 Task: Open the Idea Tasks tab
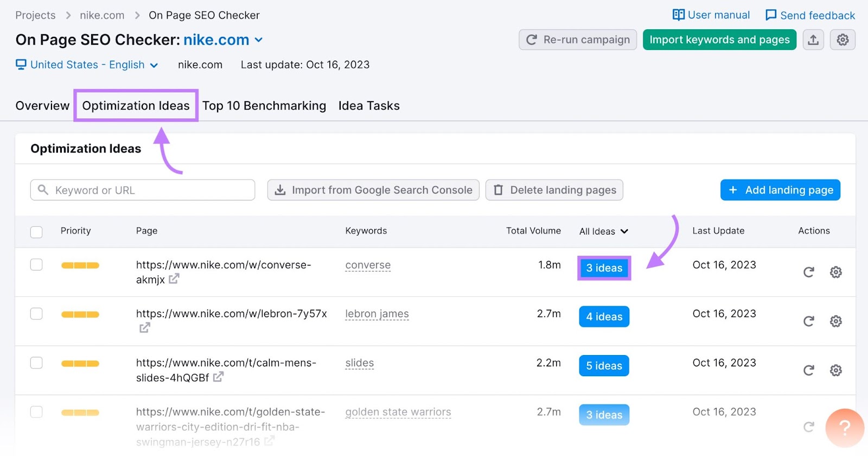369,105
